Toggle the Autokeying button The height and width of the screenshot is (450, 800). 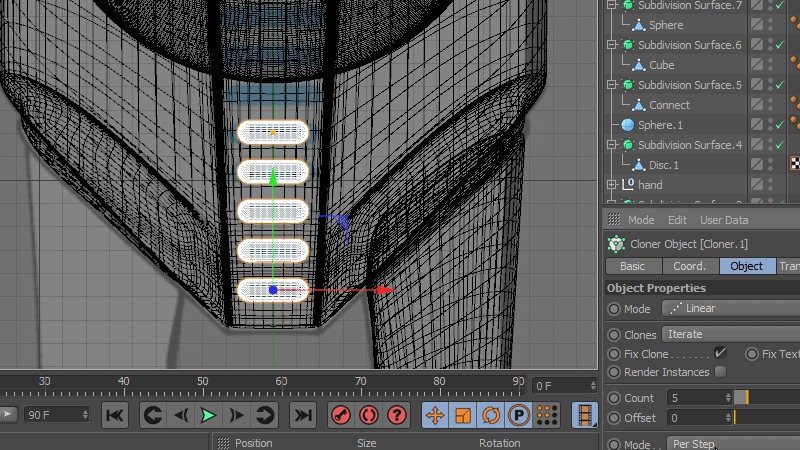coord(369,415)
